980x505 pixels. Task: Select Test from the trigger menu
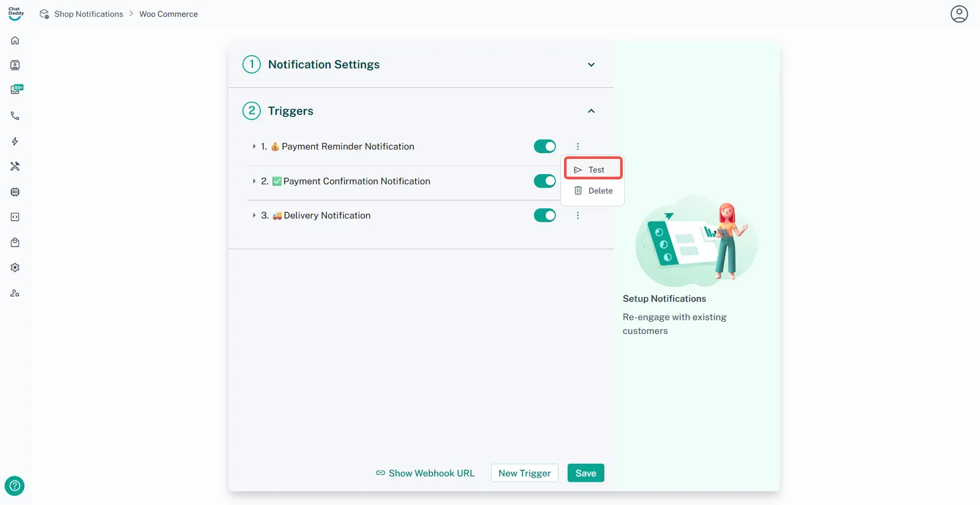[x=593, y=170]
